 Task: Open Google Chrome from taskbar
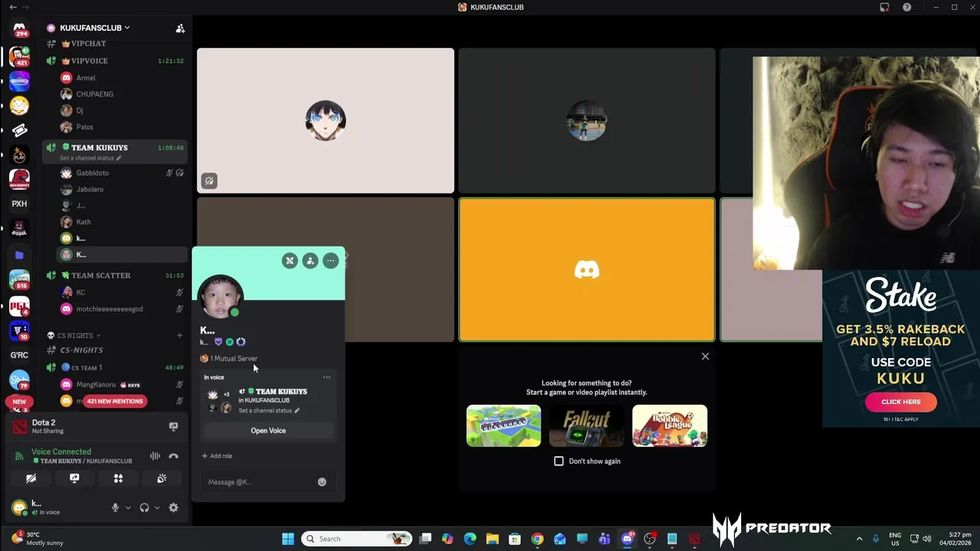pos(537,539)
